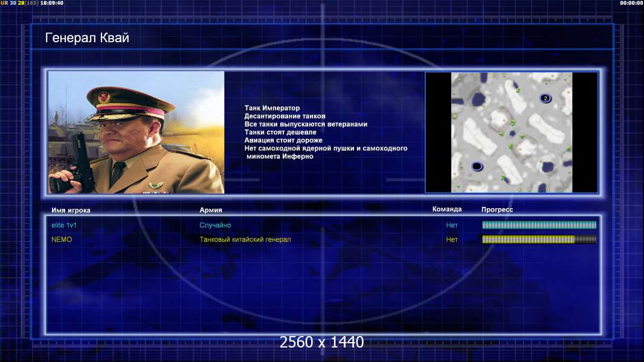644x362 pixels.
Task: Click 'Нет самоходной ядерной пушки' line
Action: coord(326,148)
